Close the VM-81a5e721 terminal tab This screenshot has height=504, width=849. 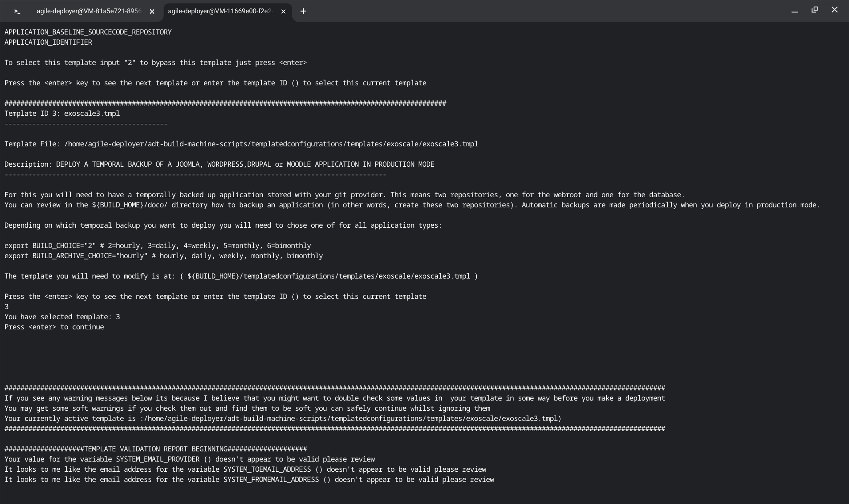click(152, 12)
